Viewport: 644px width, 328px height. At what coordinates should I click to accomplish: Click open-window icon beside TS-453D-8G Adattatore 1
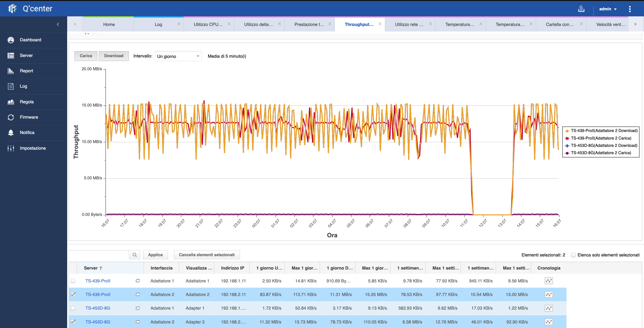pos(138,308)
